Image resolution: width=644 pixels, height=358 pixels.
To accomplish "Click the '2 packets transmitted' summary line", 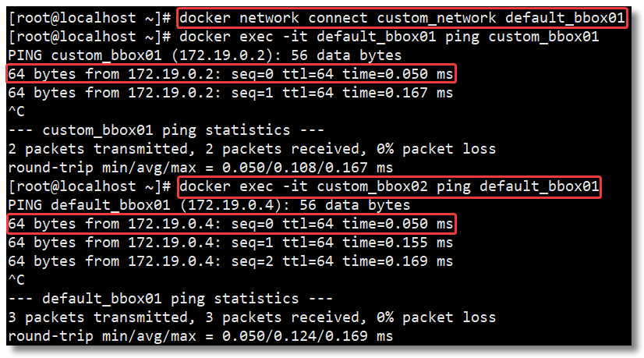I will pyautogui.click(x=252, y=149).
